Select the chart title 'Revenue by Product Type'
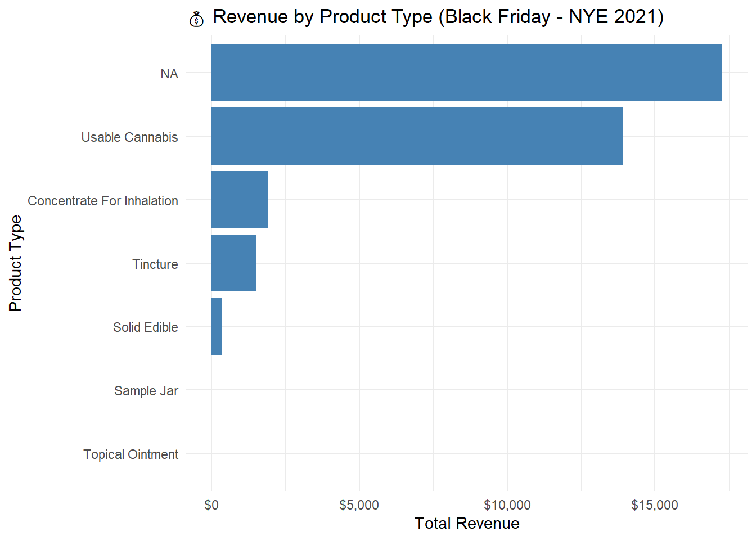This screenshot has width=756, height=540. click(x=438, y=17)
